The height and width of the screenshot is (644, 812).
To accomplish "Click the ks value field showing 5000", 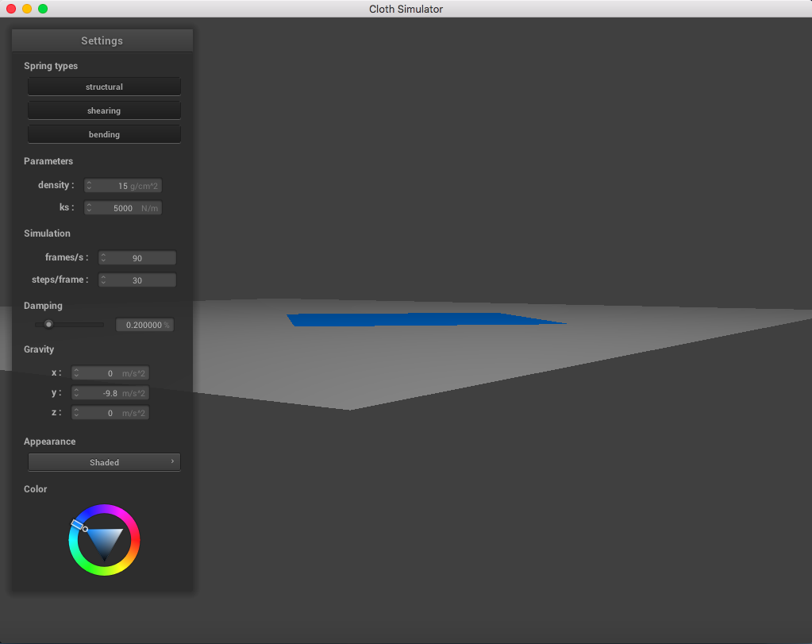I will (123, 208).
